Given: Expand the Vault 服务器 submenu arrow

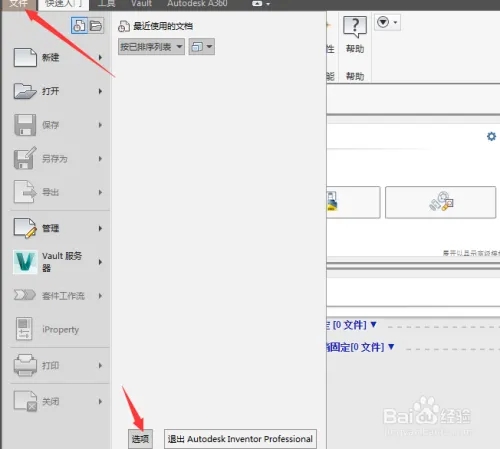Looking at the screenshot, I should (x=100, y=262).
